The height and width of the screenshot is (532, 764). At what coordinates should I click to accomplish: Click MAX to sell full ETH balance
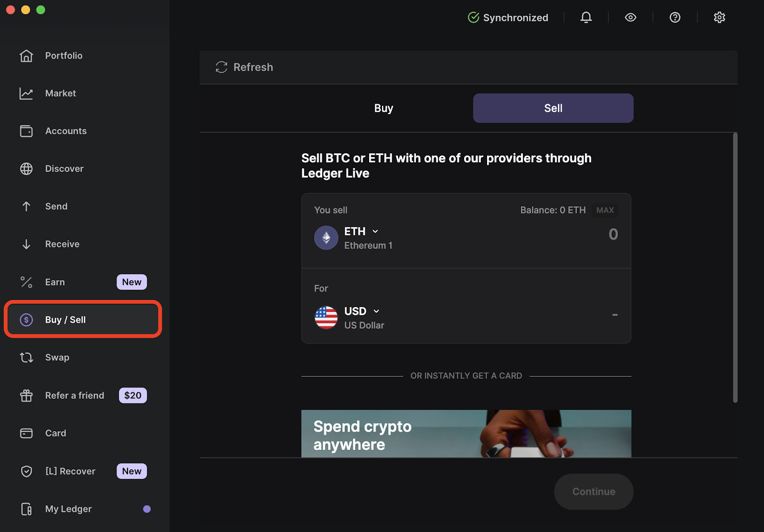click(605, 210)
